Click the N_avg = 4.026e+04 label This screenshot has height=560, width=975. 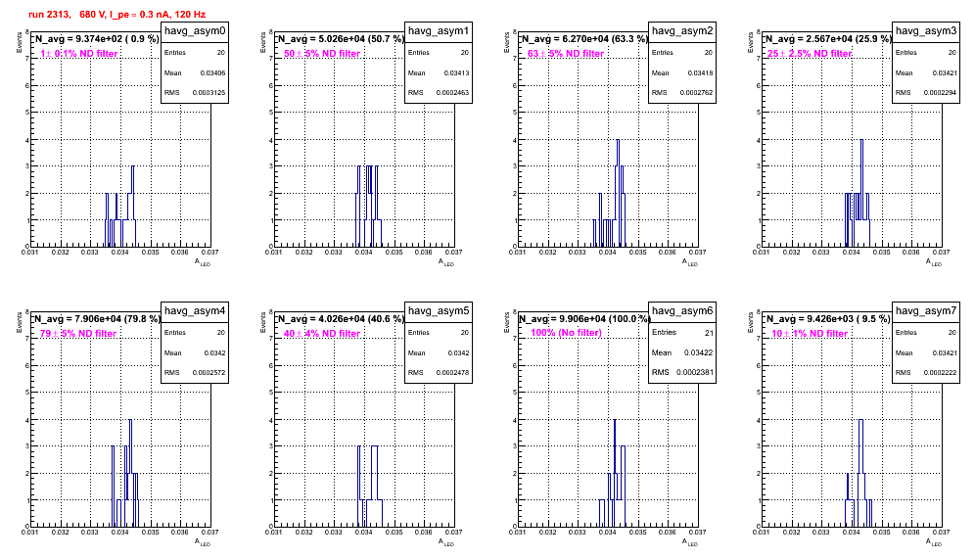tap(341, 319)
